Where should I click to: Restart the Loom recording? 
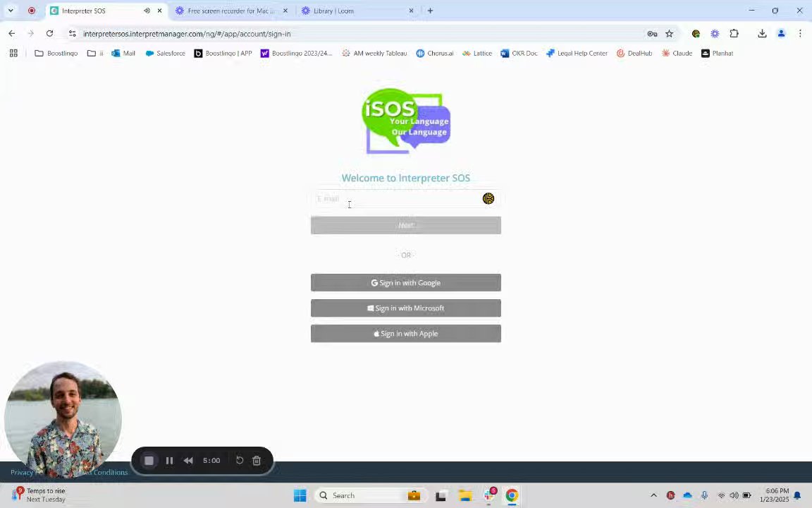click(x=239, y=460)
